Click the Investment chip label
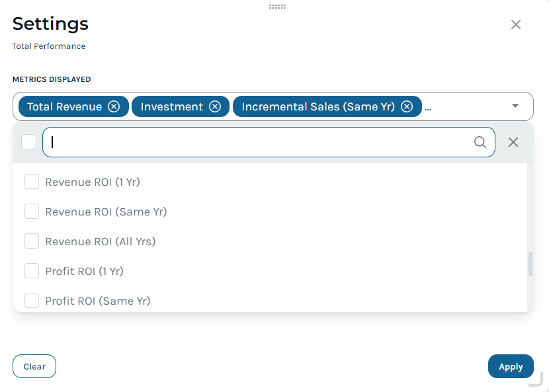The width and height of the screenshot is (549, 392). pyautogui.click(x=171, y=106)
